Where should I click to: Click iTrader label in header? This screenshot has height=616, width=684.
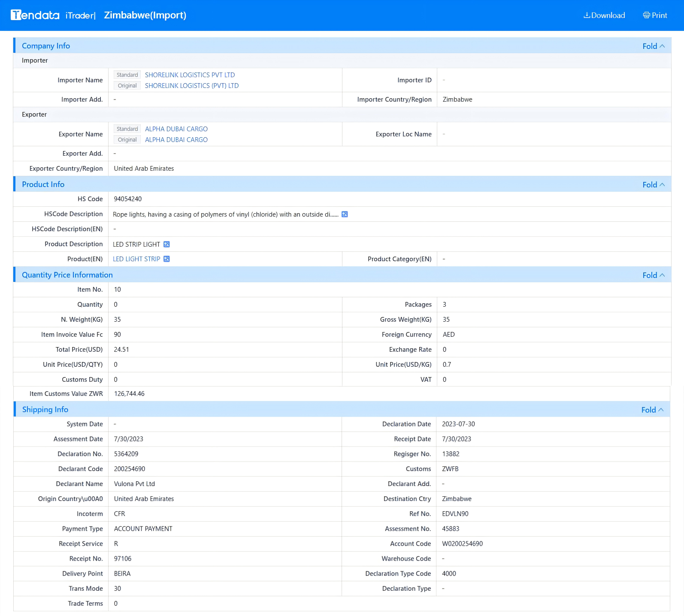pyautogui.click(x=80, y=15)
